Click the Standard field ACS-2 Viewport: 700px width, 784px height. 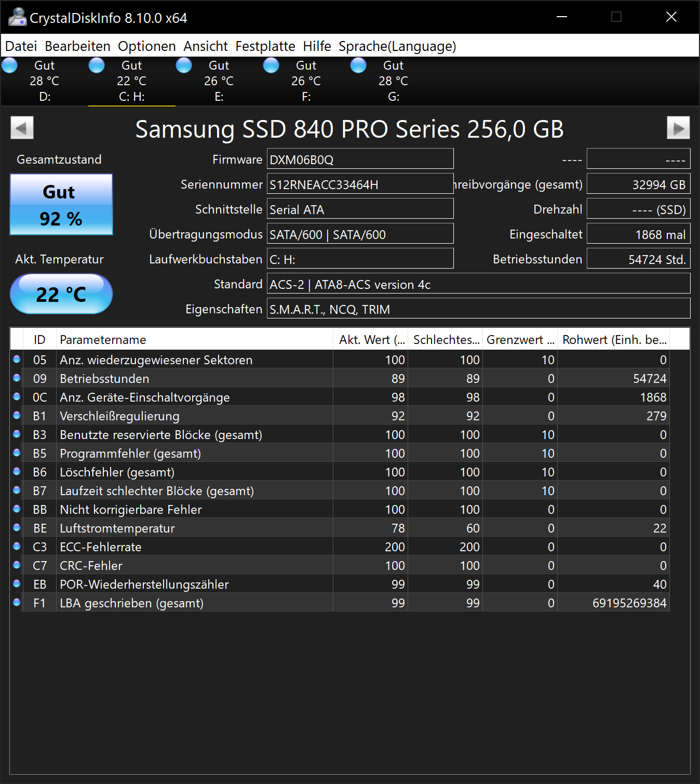pyautogui.click(x=479, y=284)
